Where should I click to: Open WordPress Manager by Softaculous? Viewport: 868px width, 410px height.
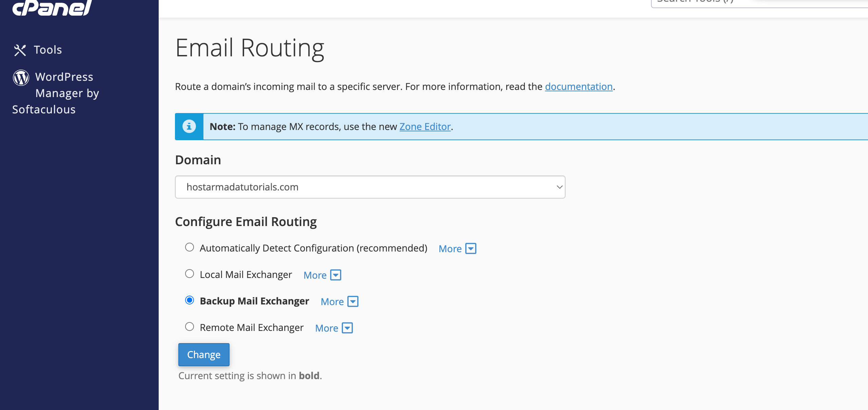pos(56,93)
